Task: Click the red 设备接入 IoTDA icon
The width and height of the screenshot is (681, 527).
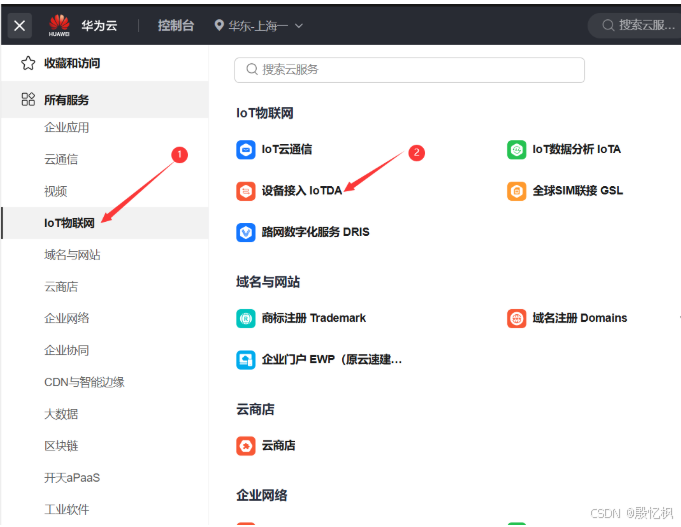Action: [x=246, y=191]
